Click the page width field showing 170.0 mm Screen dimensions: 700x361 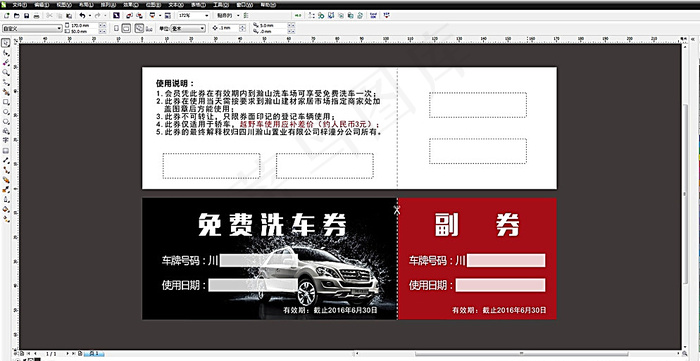click(x=84, y=25)
